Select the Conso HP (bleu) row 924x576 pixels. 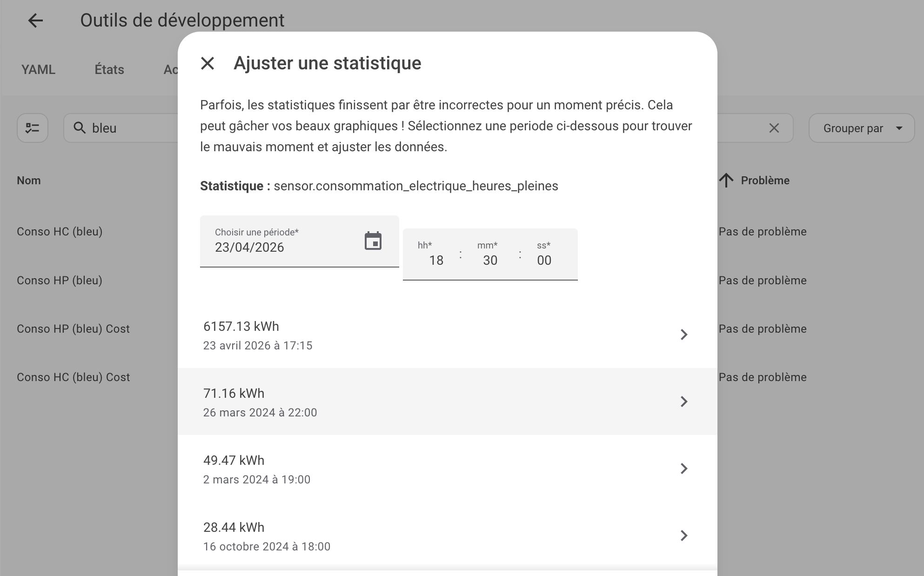coord(60,281)
